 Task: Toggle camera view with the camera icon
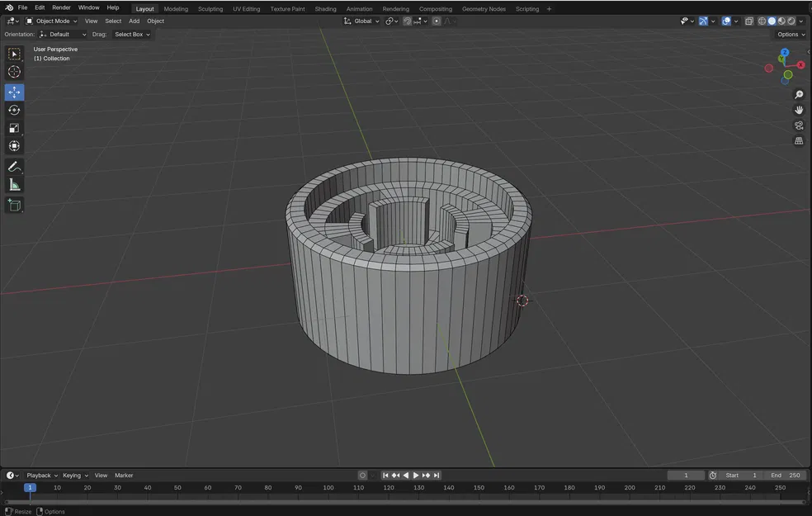pyautogui.click(x=799, y=125)
